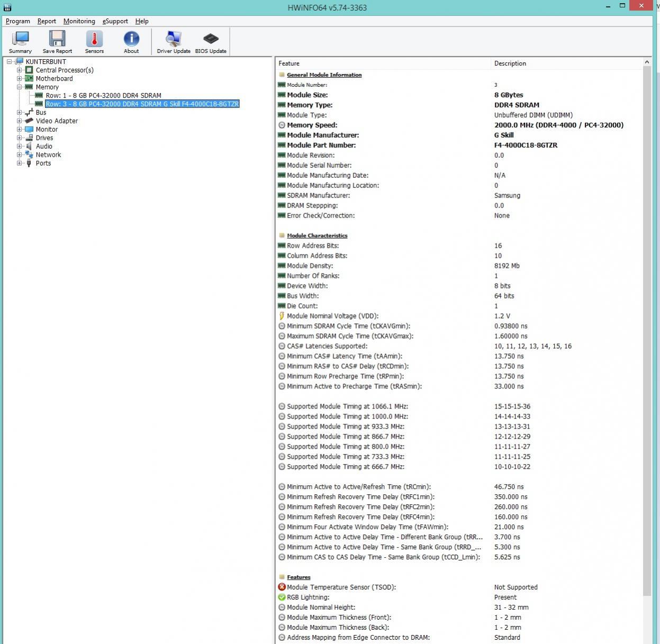The width and height of the screenshot is (660, 644).
Task: Click the Network tree icon
Action: [29, 155]
